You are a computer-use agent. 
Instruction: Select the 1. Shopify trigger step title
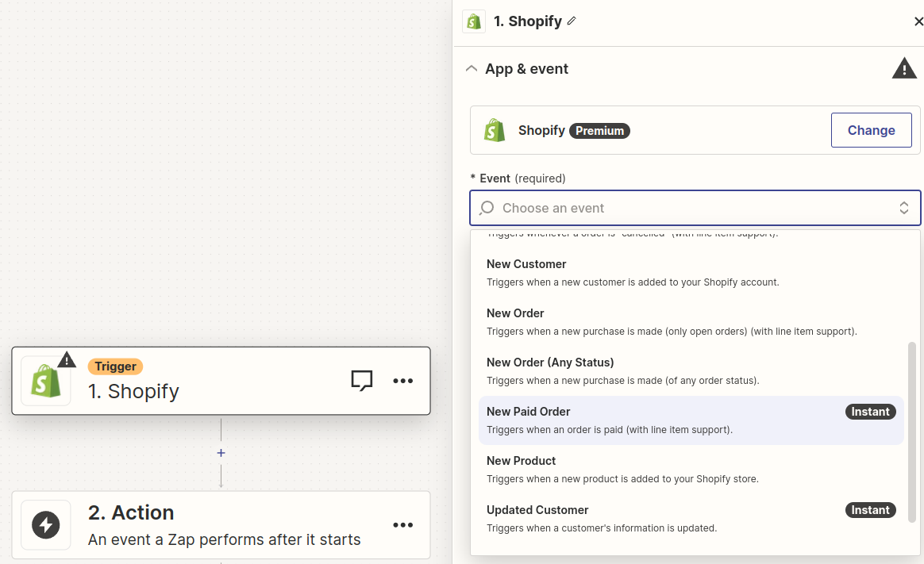point(134,392)
